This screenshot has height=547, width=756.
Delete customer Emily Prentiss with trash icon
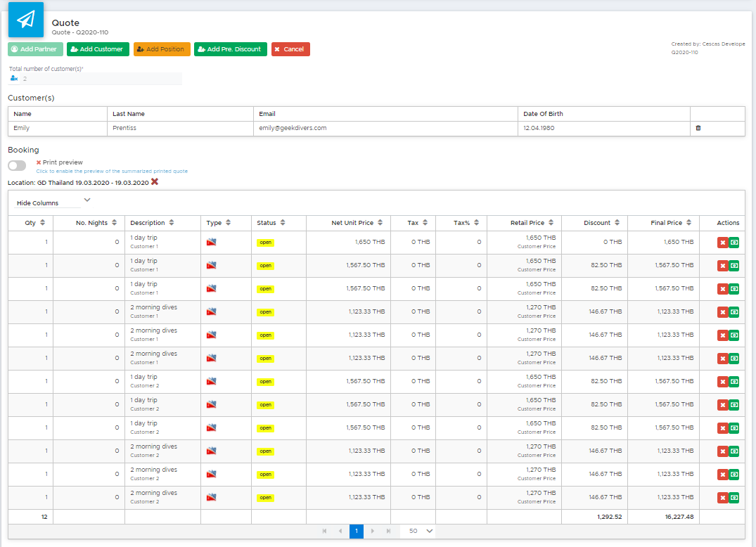698,128
